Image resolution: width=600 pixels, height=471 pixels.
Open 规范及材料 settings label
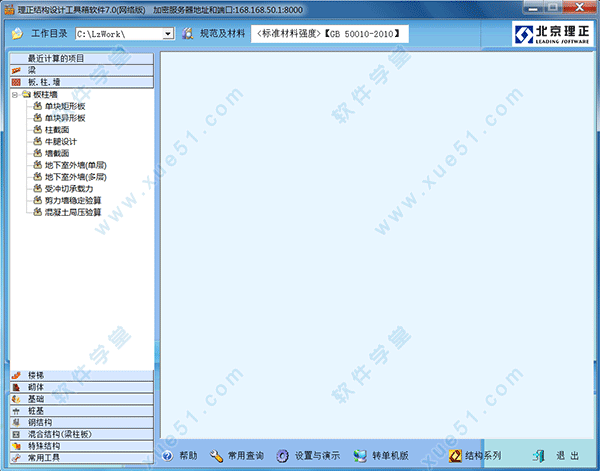coord(222,34)
